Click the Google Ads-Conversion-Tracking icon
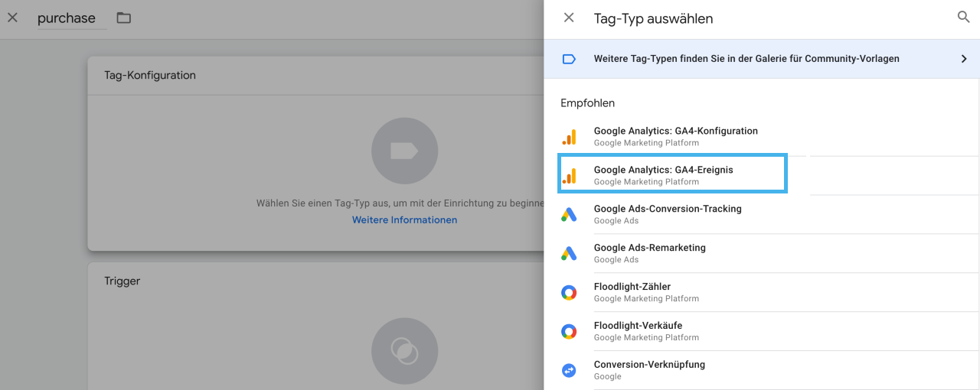Viewport: 980px width, 390px height. [569, 215]
